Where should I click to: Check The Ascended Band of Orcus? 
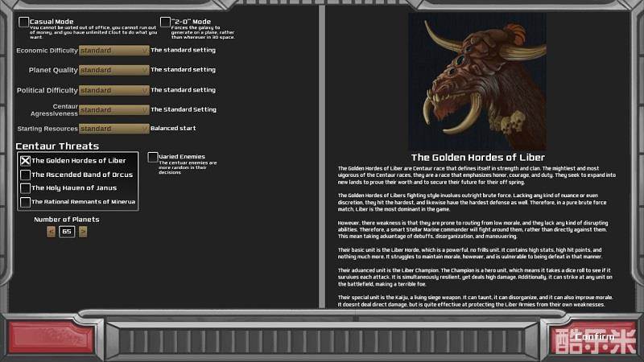[25, 175]
